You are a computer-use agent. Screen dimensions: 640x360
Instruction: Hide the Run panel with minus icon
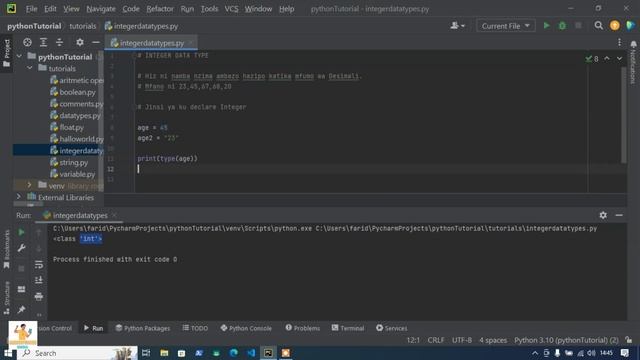click(x=619, y=215)
